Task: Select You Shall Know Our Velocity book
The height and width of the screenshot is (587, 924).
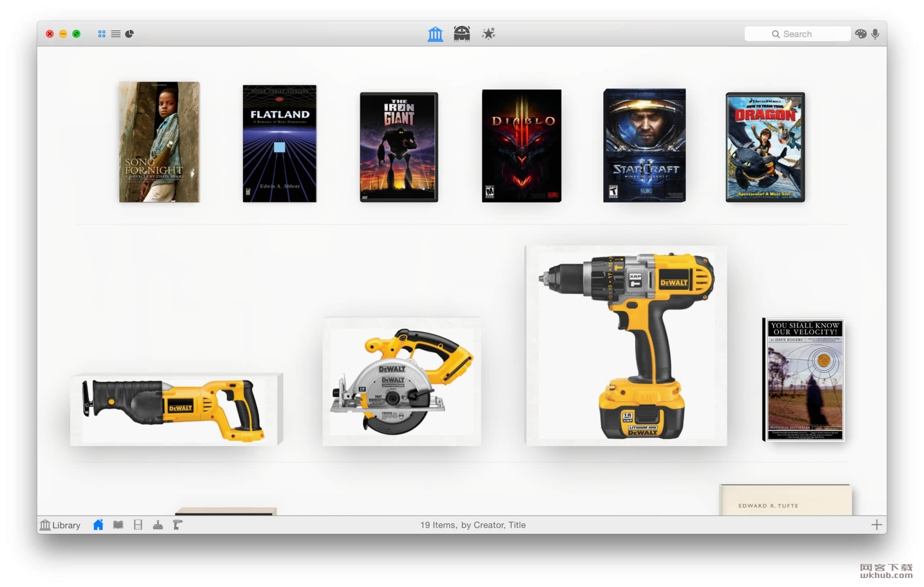Action: click(x=803, y=380)
